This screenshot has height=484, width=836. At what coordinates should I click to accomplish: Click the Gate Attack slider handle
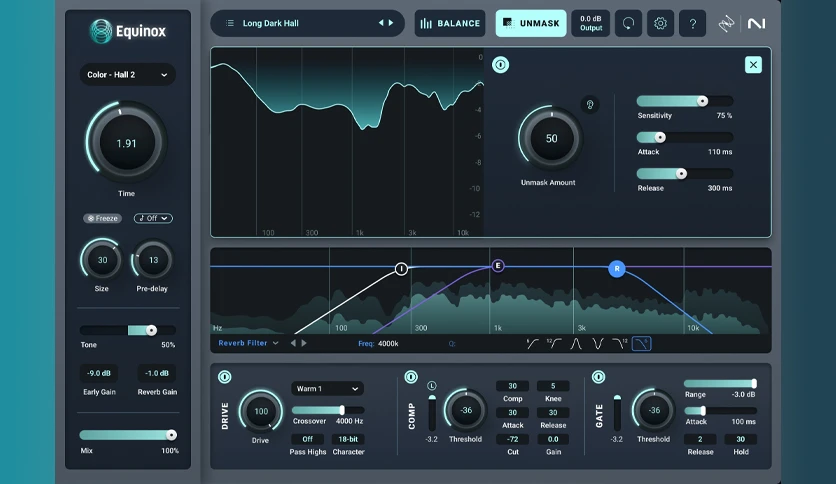pos(703,410)
